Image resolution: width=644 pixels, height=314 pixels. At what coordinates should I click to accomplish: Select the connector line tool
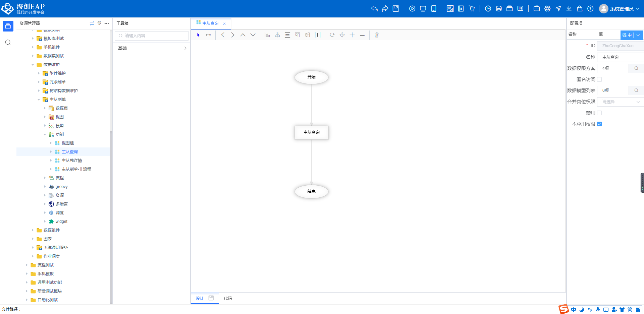[x=208, y=35]
